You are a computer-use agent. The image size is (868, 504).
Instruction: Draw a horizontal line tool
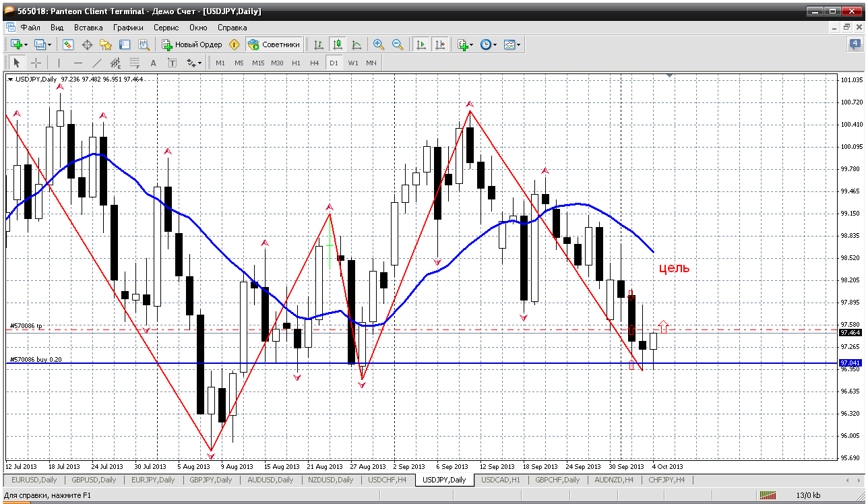click(77, 63)
